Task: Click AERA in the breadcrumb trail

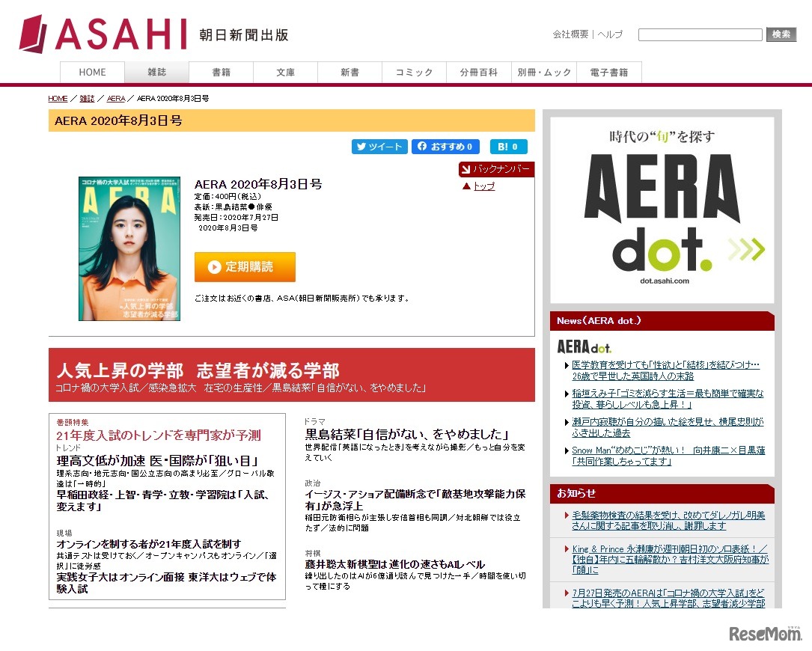Action: click(116, 98)
